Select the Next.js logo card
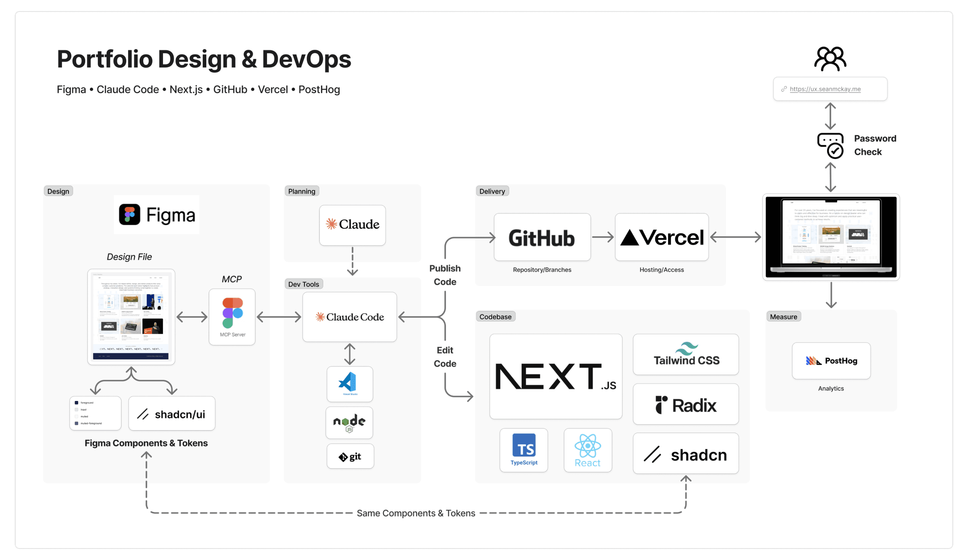The height and width of the screenshot is (560, 968). tap(556, 376)
